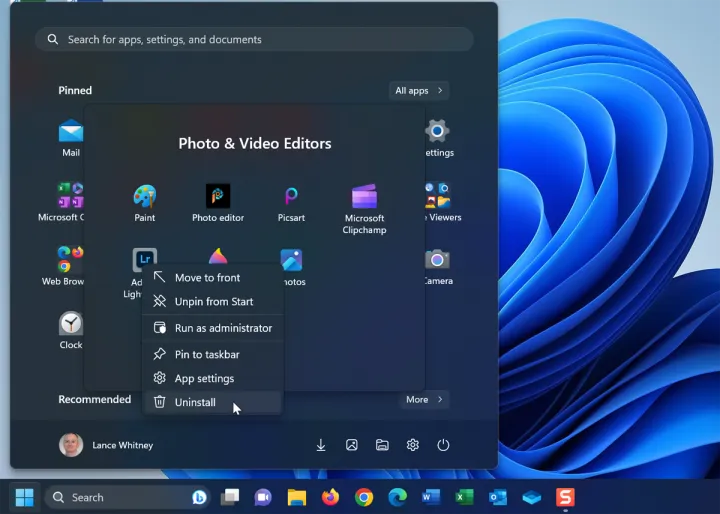
Task: Open Lance Whitney user profile
Action: coord(107,445)
